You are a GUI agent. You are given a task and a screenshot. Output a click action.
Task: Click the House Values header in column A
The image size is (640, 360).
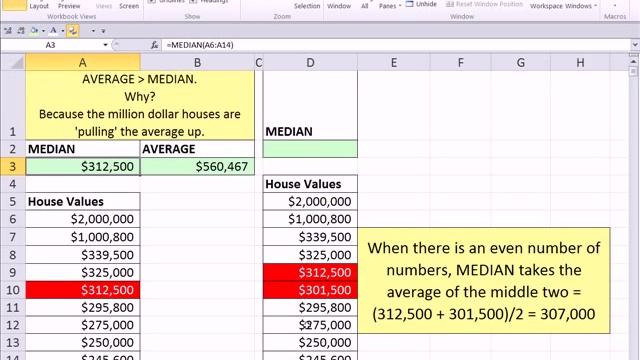pyautogui.click(x=83, y=202)
